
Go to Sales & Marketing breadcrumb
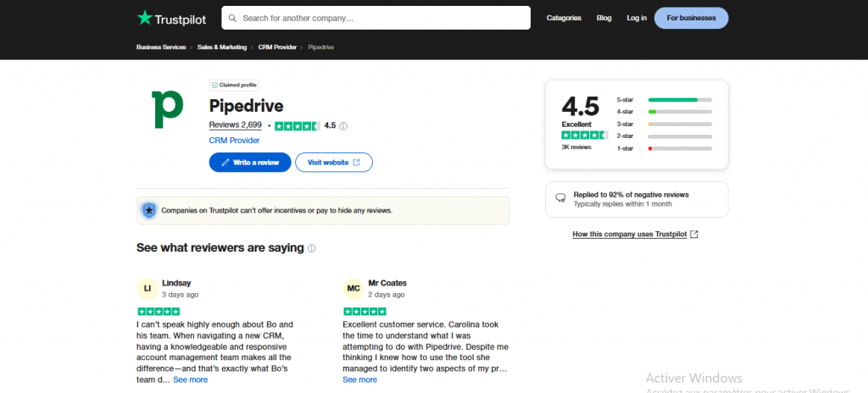222,47
